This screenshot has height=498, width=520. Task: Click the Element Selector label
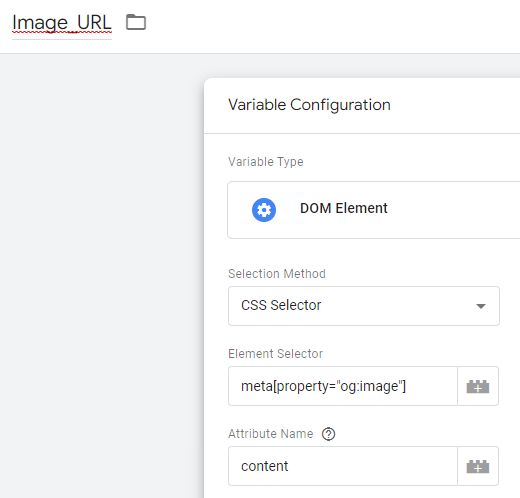point(275,354)
